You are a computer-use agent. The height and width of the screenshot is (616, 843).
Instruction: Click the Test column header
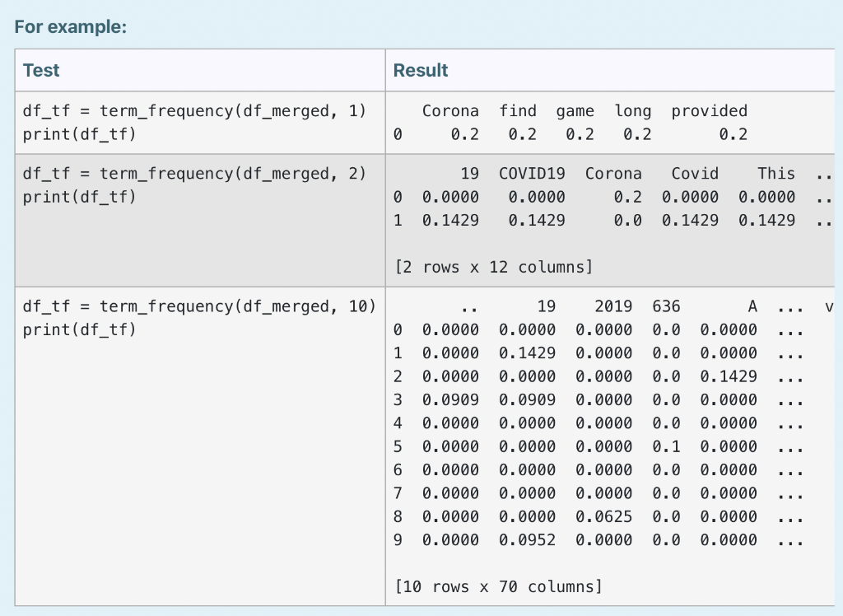click(41, 71)
